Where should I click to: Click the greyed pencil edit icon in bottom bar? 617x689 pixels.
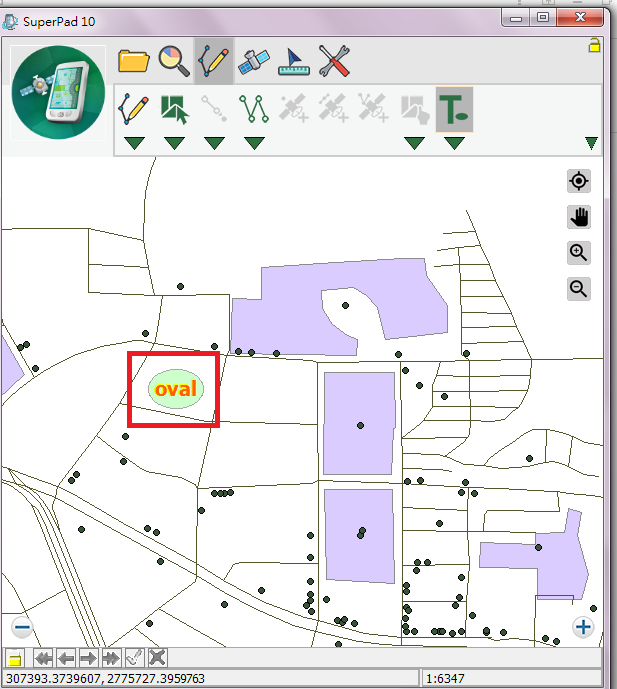point(134,658)
